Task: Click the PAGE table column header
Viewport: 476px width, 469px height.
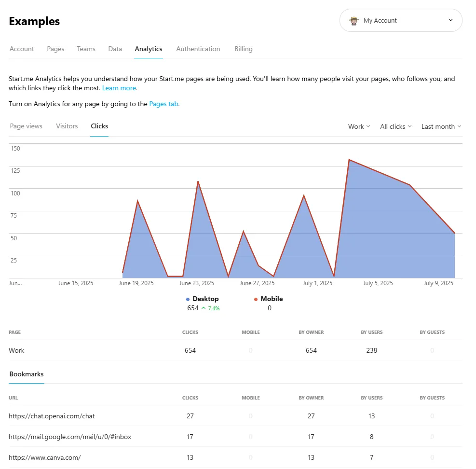Action: pos(14,332)
